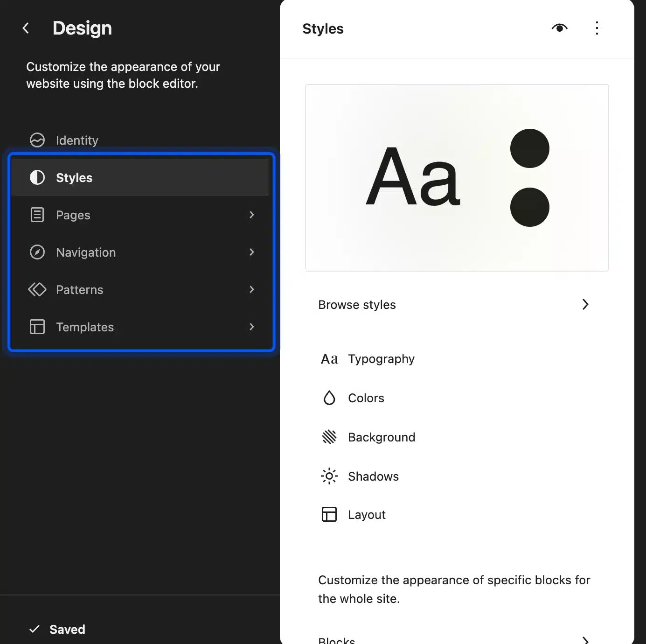Click the Templates layout icon
The image size is (646, 644).
click(37, 327)
